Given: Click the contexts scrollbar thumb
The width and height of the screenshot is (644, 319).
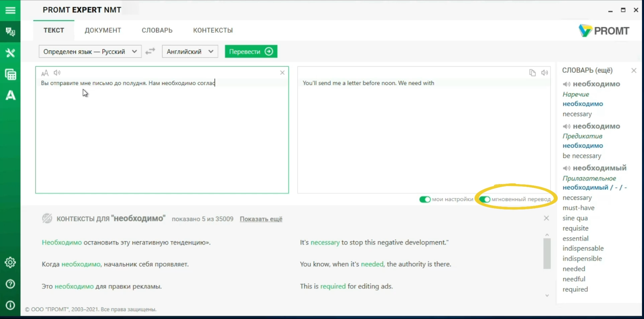Looking at the screenshot, I should tap(547, 253).
